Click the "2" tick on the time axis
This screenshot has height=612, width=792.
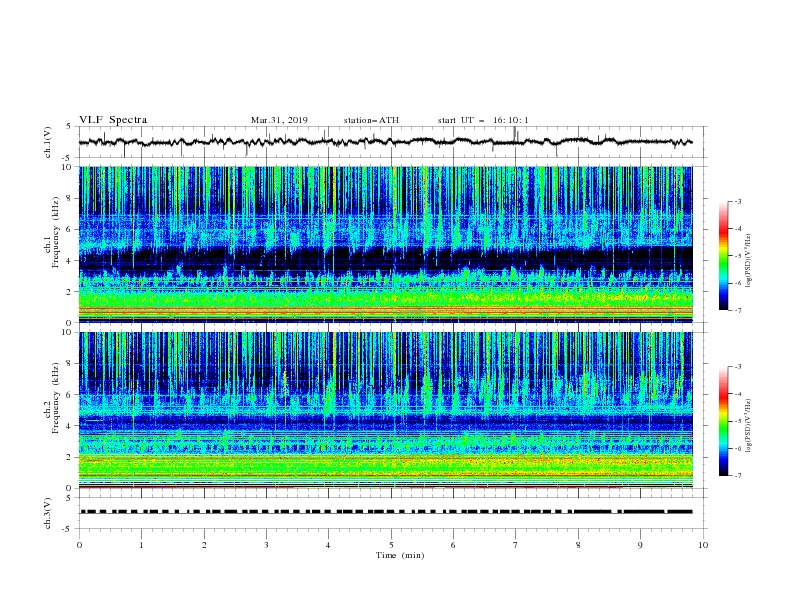204,545
